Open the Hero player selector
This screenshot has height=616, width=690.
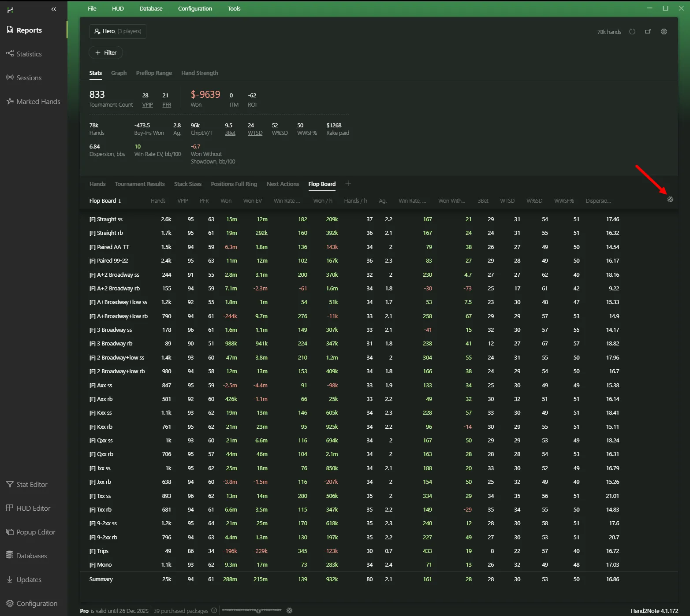pyautogui.click(x=118, y=31)
